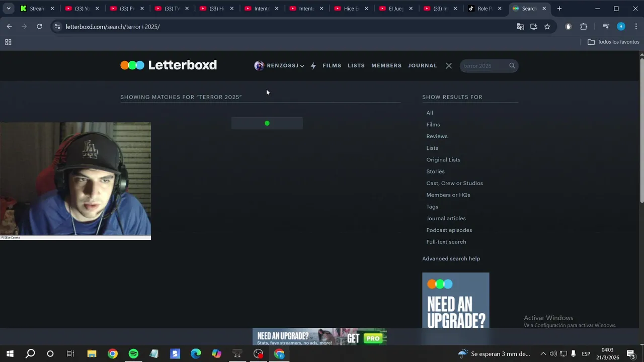Open volume control in system tray
Viewport: 644px width, 362px height.
coord(553,354)
